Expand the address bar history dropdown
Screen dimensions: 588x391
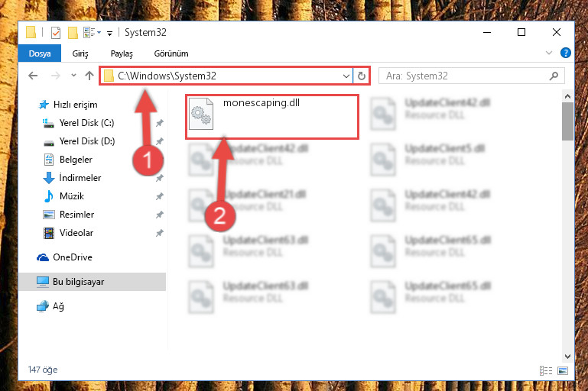pyautogui.click(x=346, y=76)
